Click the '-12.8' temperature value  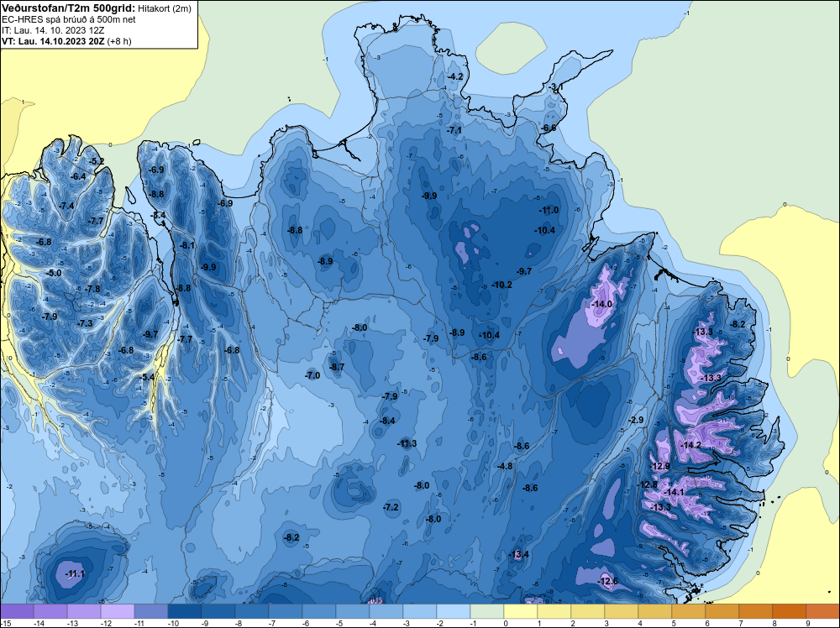647,485
